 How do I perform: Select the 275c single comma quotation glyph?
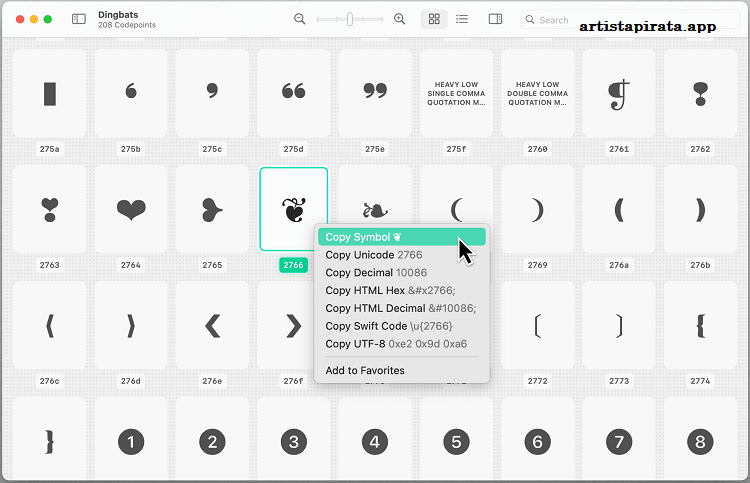coord(212,94)
